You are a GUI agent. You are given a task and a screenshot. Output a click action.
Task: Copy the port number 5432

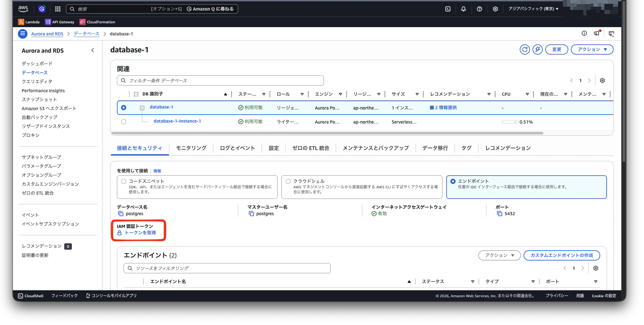click(x=500, y=214)
